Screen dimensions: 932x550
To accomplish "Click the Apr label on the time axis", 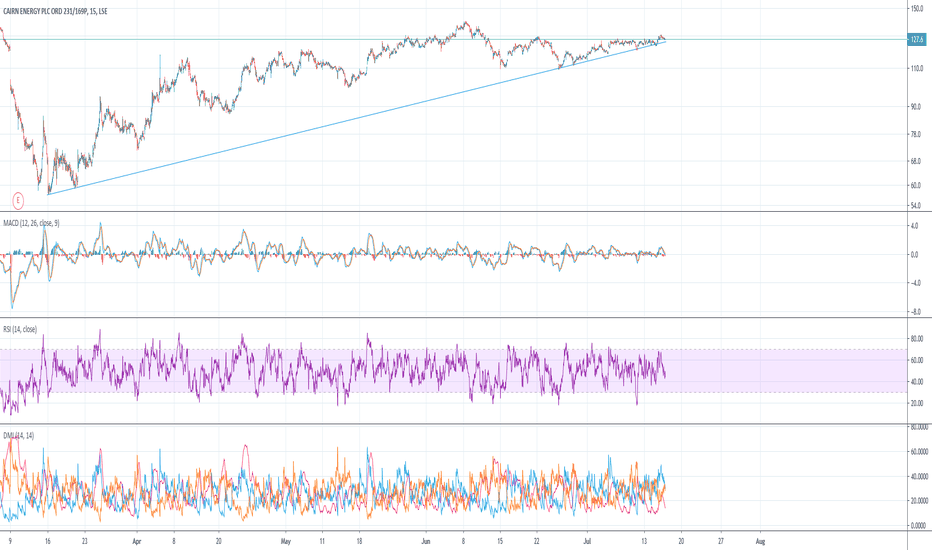I will (137, 542).
